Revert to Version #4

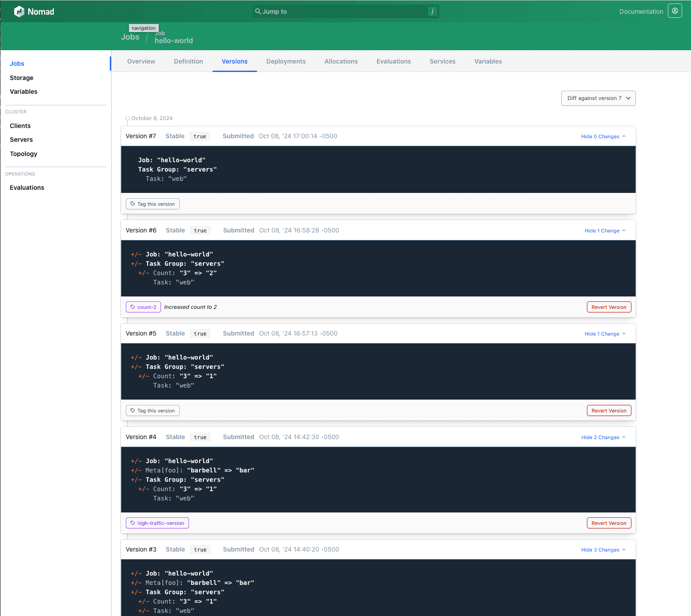(609, 523)
